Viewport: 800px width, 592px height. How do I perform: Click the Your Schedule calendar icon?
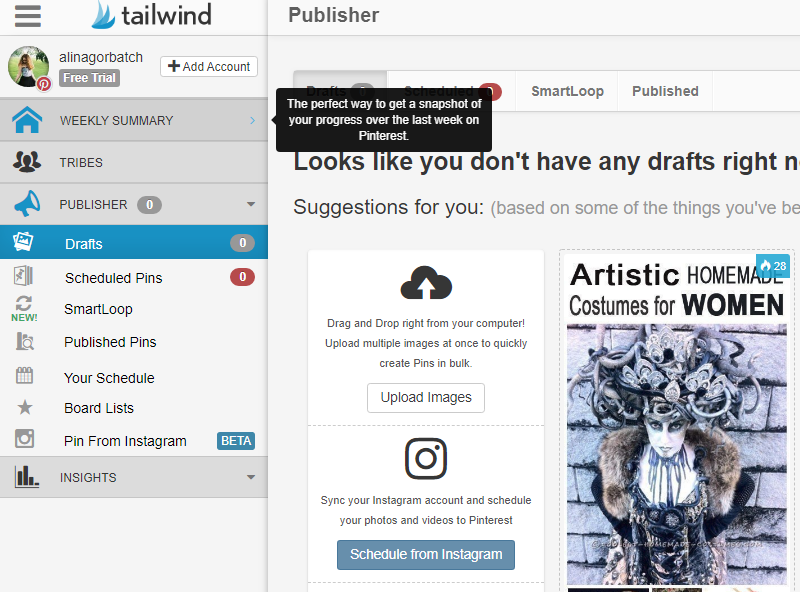click(x=24, y=376)
